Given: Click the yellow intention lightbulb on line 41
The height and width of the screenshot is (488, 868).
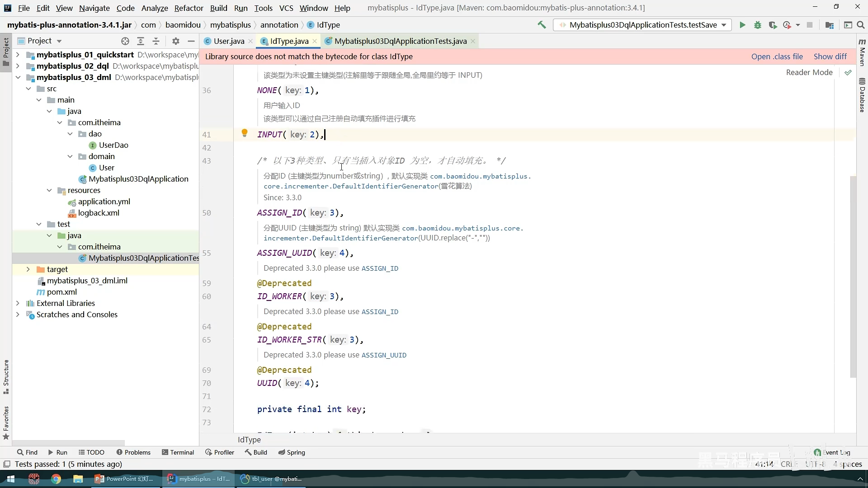Looking at the screenshot, I should point(245,133).
